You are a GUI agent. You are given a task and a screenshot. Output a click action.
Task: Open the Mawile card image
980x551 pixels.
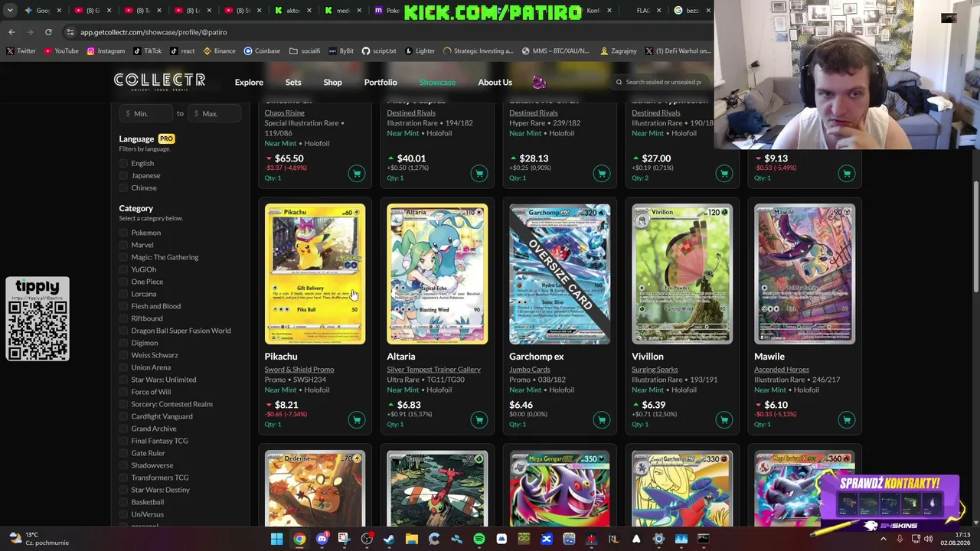[805, 274]
